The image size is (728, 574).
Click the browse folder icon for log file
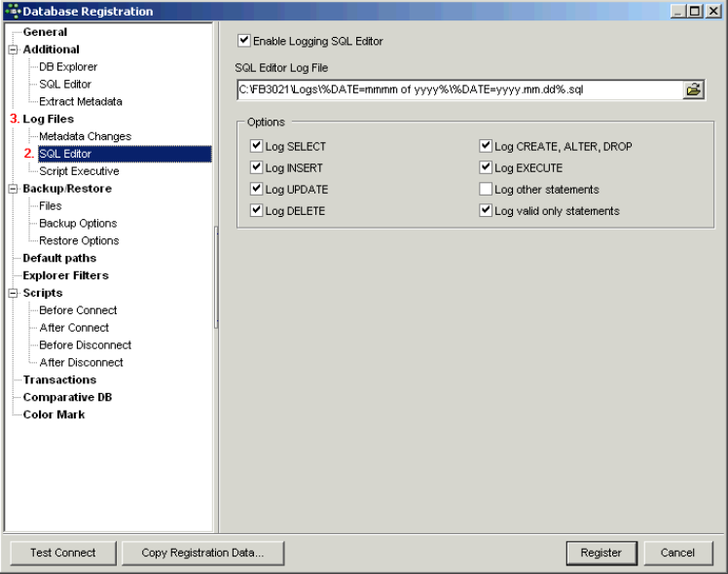click(x=693, y=90)
